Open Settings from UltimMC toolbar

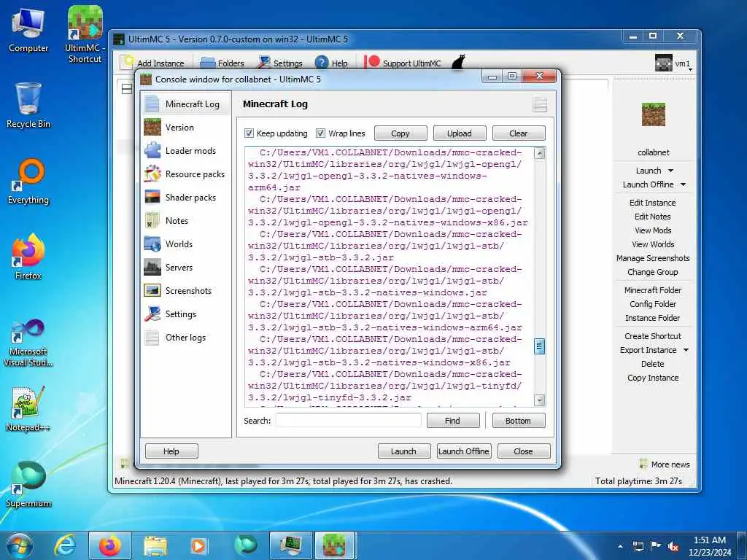[x=280, y=63]
